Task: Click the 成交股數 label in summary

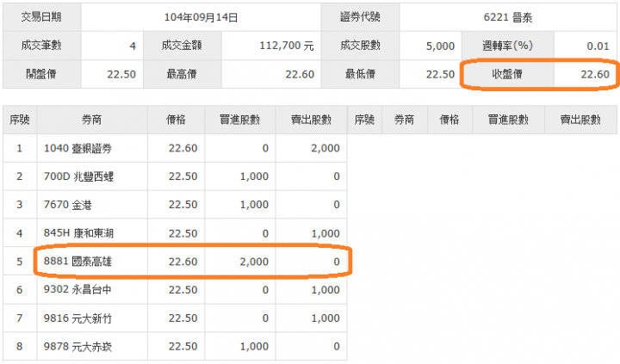Action: pyautogui.click(x=360, y=46)
